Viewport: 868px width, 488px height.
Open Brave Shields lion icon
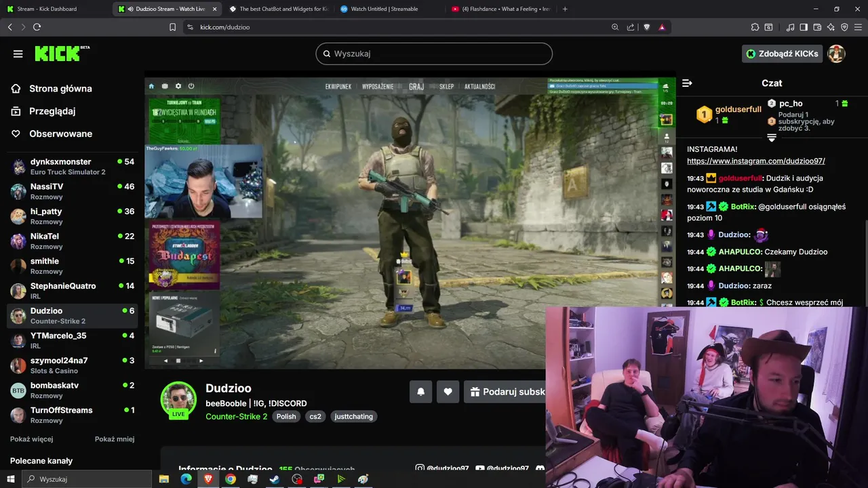[x=646, y=27]
